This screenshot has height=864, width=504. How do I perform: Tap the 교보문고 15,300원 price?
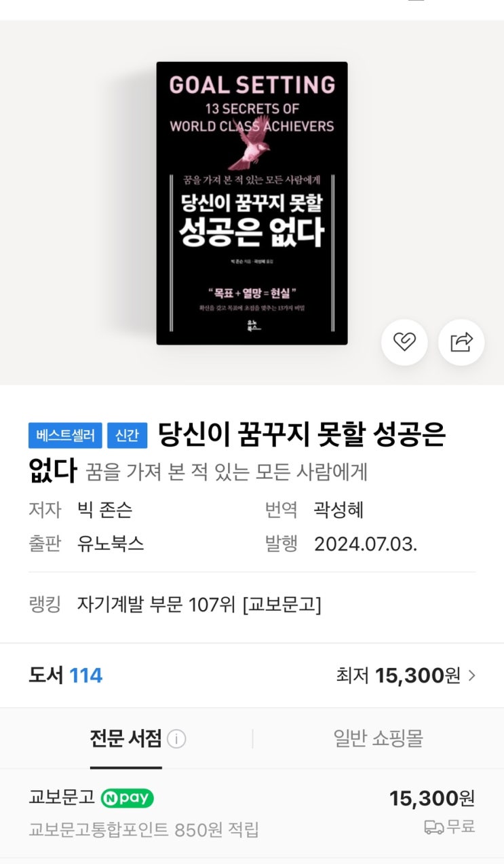(x=432, y=798)
